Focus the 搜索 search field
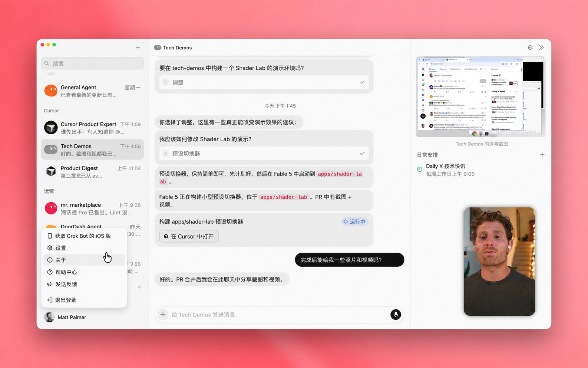Image resolution: width=588 pixels, height=368 pixels. [92, 63]
